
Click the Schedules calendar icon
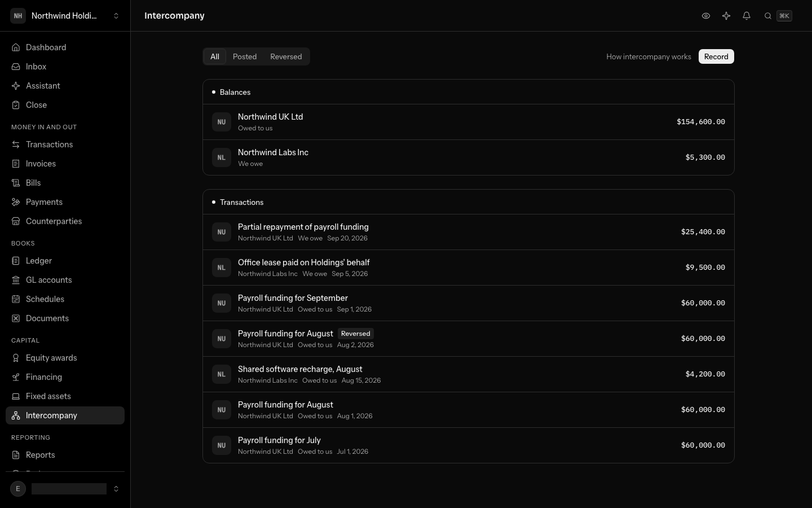point(16,299)
